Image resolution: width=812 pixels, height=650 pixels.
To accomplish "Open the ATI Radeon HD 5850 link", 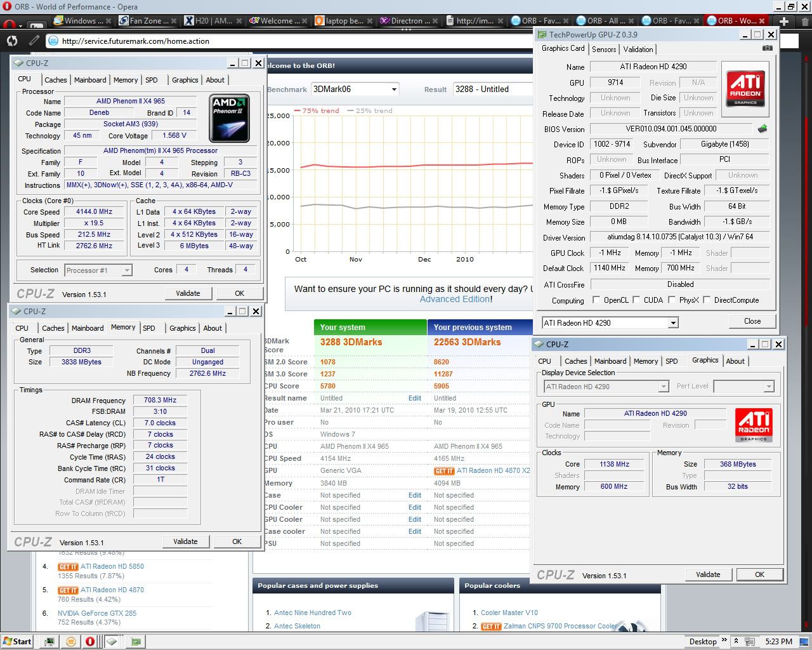I will click(112, 566).
